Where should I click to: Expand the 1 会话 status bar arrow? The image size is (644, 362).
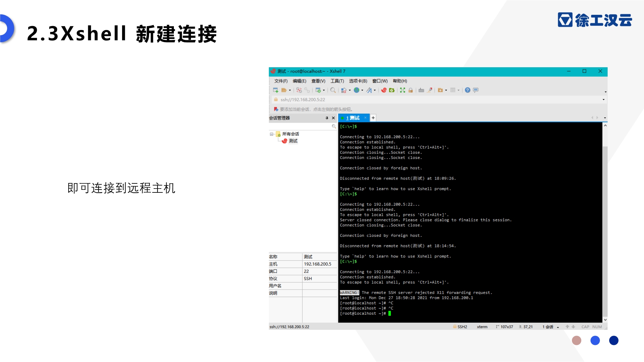(x=558, y=327)
